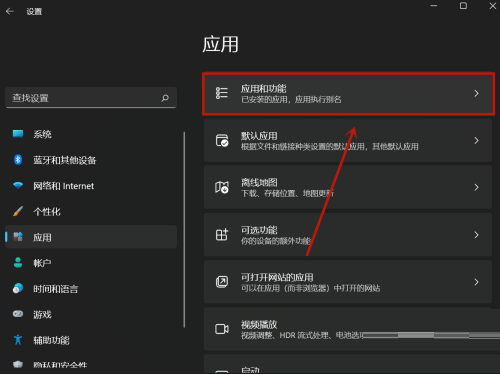Screen dimensions: 500x374
Task: Open 默认应用 page
Action: click(x=348, y=140)
